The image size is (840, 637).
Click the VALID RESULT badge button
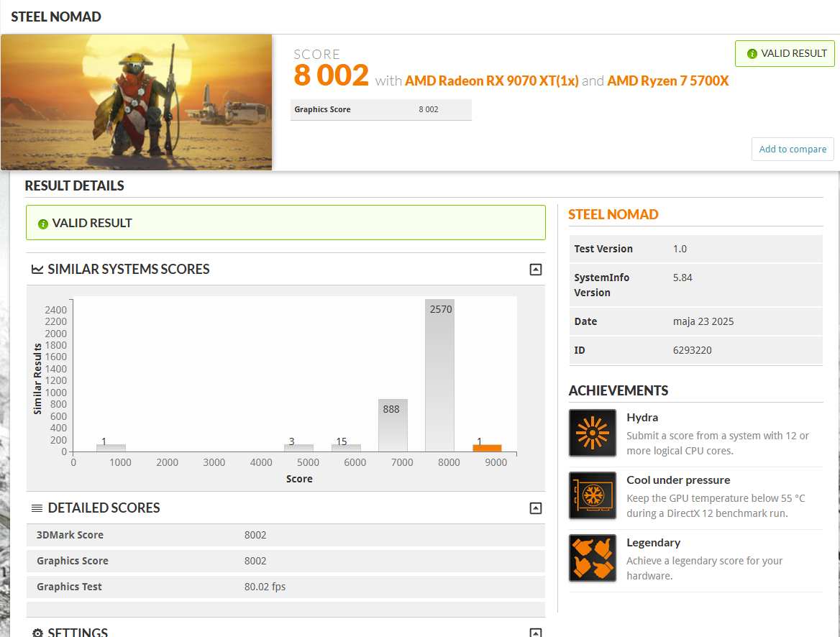click(x=785, y=54)
